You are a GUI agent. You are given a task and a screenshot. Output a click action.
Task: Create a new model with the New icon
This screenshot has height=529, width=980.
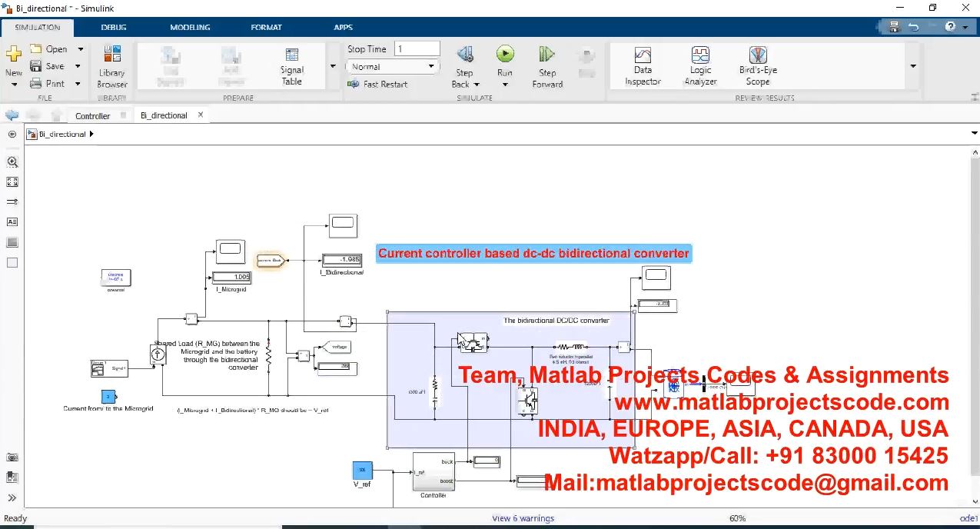[x=13, y=55]
